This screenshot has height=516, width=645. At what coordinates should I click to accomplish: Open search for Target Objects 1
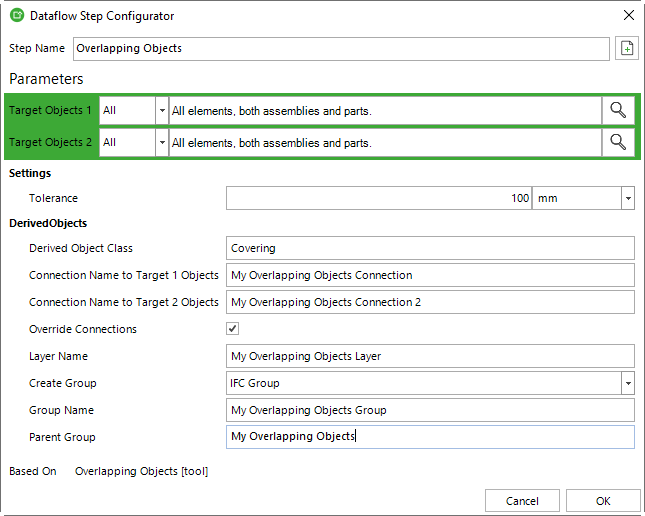(618, 110)
